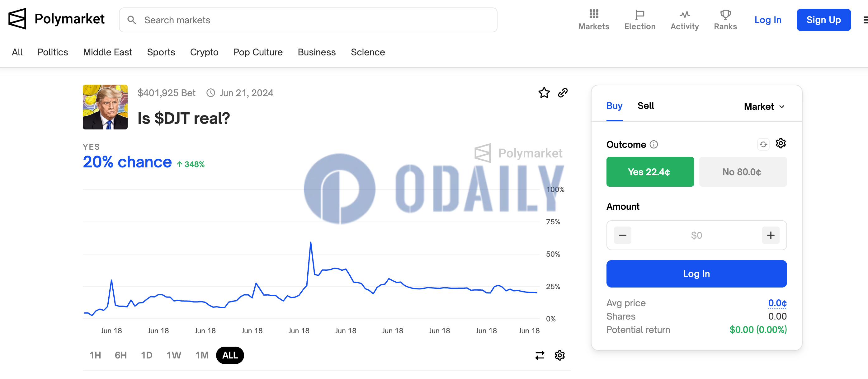
Task: Click the refresh outcome prices icon
Action: pyautogui.click(x=763, y=144)
